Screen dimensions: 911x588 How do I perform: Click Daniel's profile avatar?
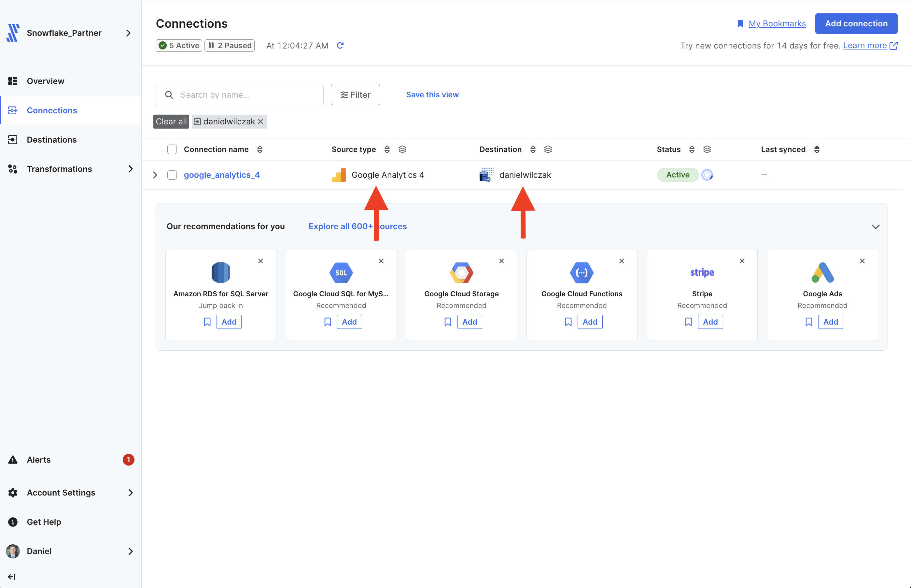(x=13, y=551)
